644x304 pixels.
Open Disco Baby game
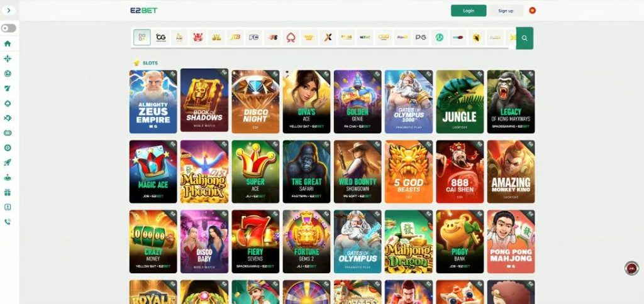tap(204, 242)
